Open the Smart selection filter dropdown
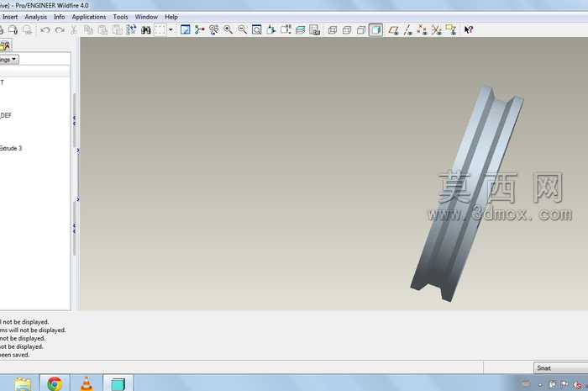This screenshot has width=588, height=391. 560,367
